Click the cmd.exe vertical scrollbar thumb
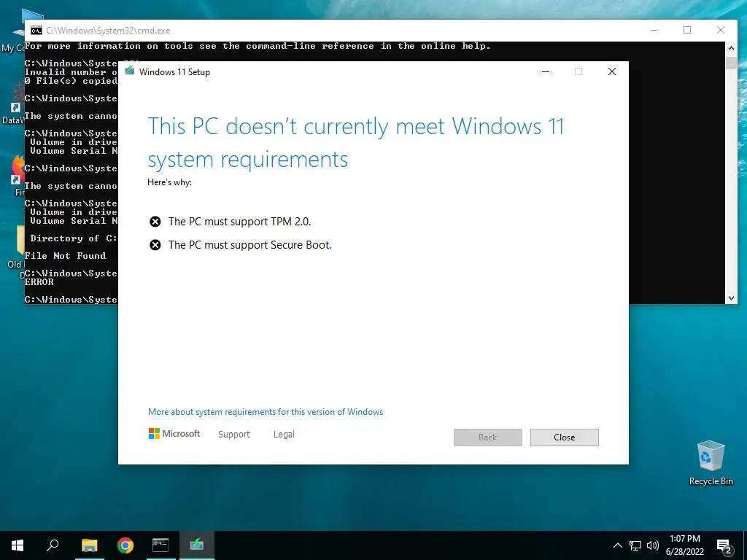Image resolution: width=747 pixels, height=560 pixels. (x=731, y=63)
